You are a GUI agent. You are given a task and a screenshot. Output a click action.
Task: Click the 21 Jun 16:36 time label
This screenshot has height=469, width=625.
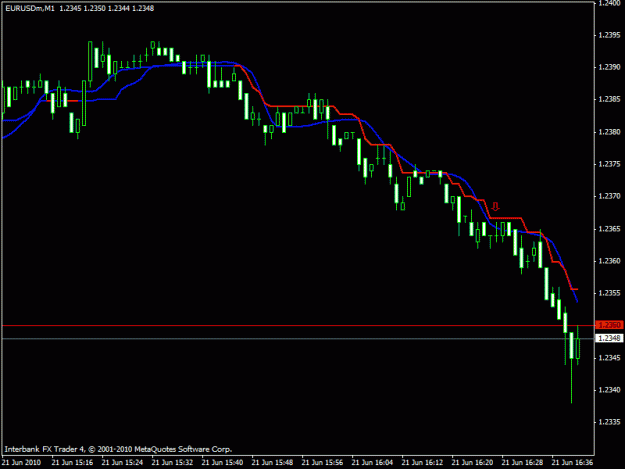[572, 462]
